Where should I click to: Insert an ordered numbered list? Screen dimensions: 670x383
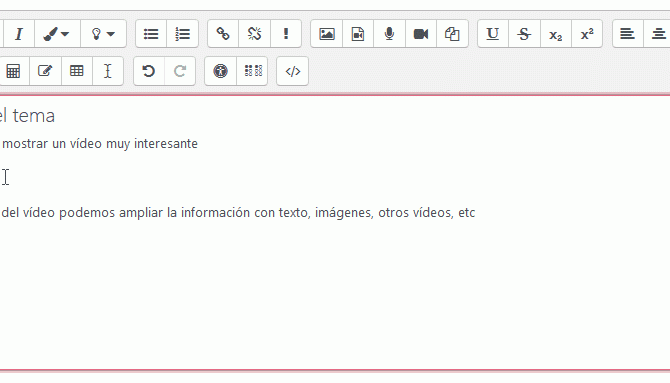click(182, 34)
